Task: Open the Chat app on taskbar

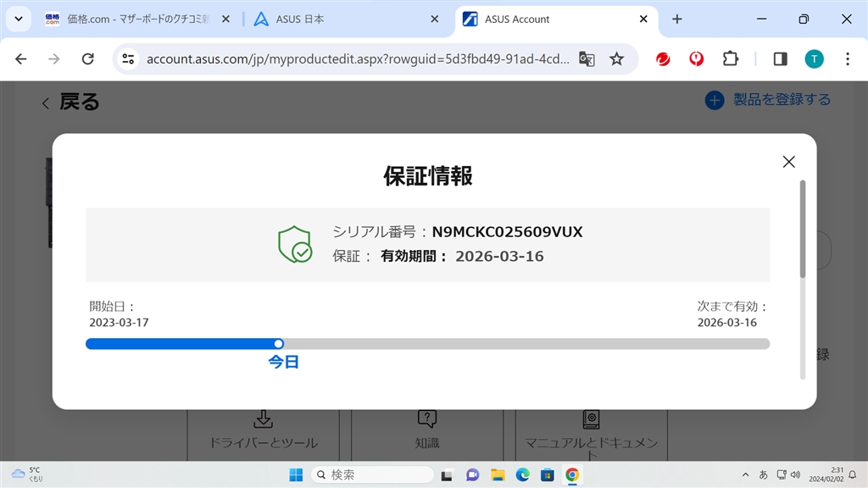Action: pyautogui.click(x=472, y=474)
